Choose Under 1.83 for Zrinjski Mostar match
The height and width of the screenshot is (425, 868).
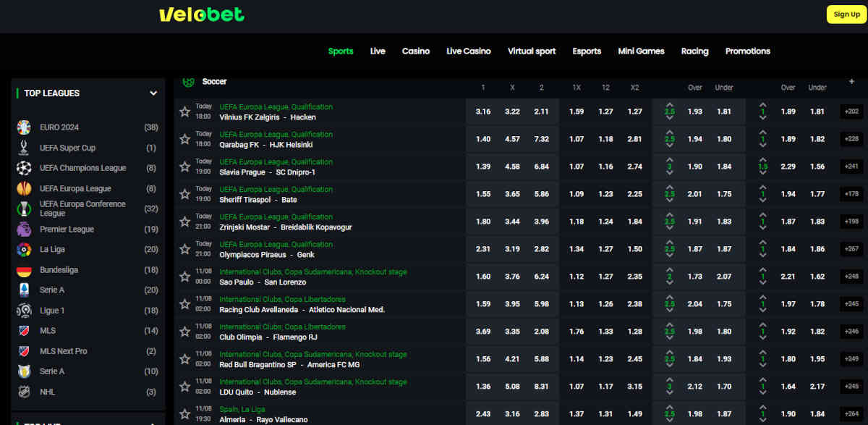click(723, 222)
